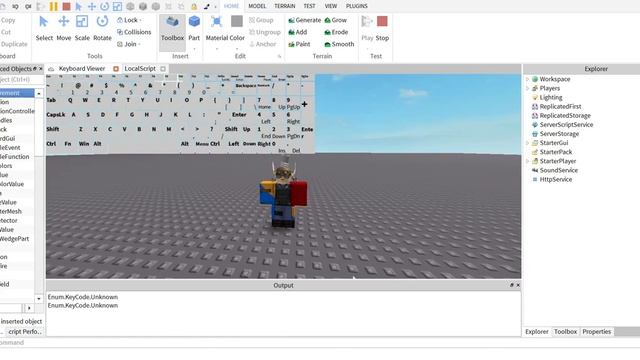Open the Edit group dialog launcher

pyautogui.click(x=279, y=56)
